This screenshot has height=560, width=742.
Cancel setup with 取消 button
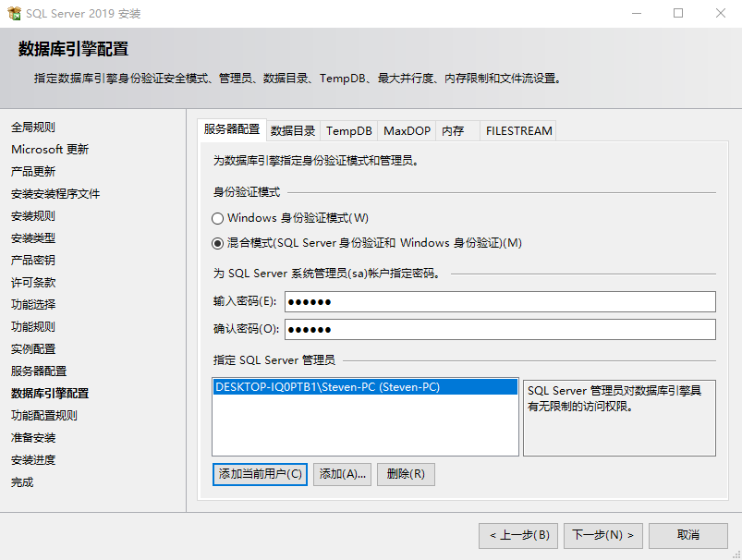pos(688,535)
